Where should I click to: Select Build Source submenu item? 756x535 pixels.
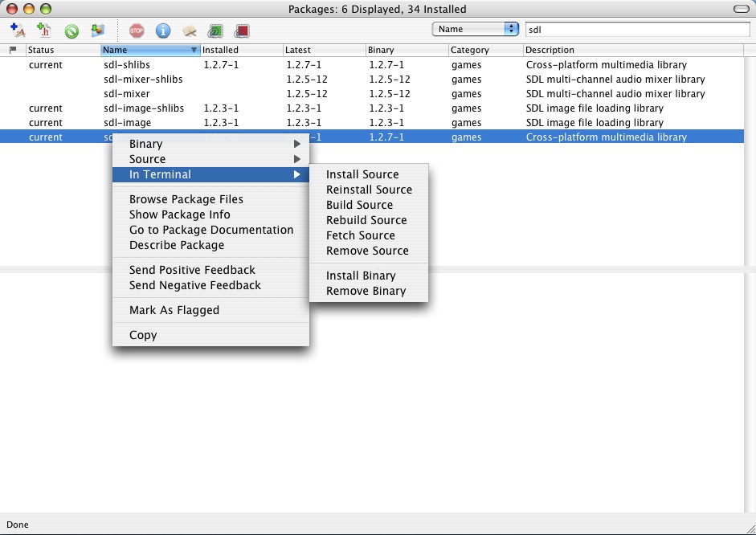point(369,205)
